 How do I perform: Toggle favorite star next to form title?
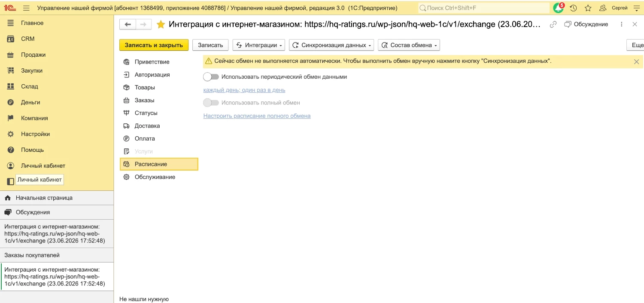[x=161, y=24]
